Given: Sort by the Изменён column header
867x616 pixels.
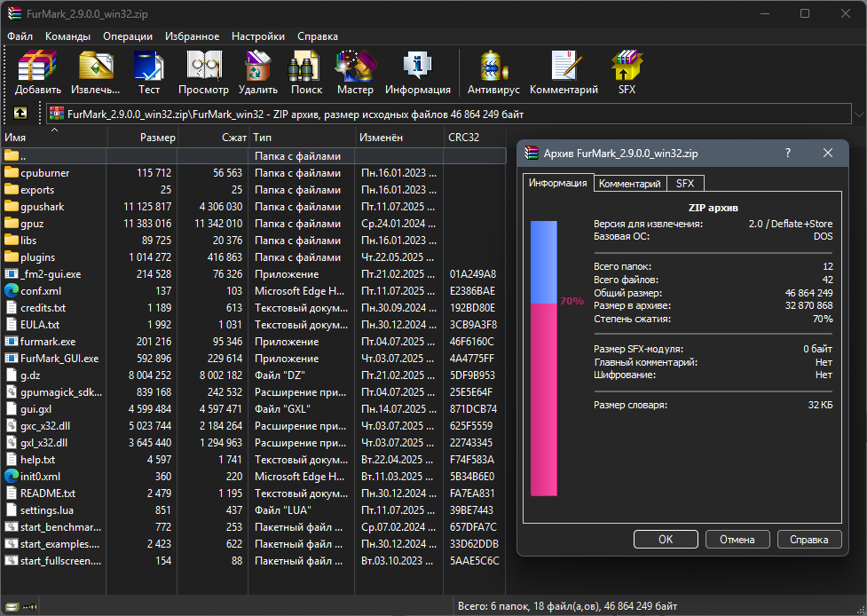Looking at the screenshot, I should [x=399, y=137].
